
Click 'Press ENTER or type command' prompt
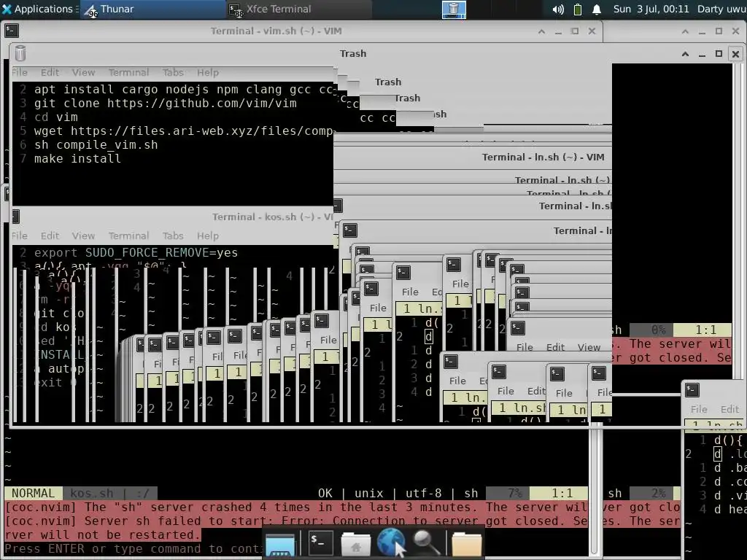[133, 549]
